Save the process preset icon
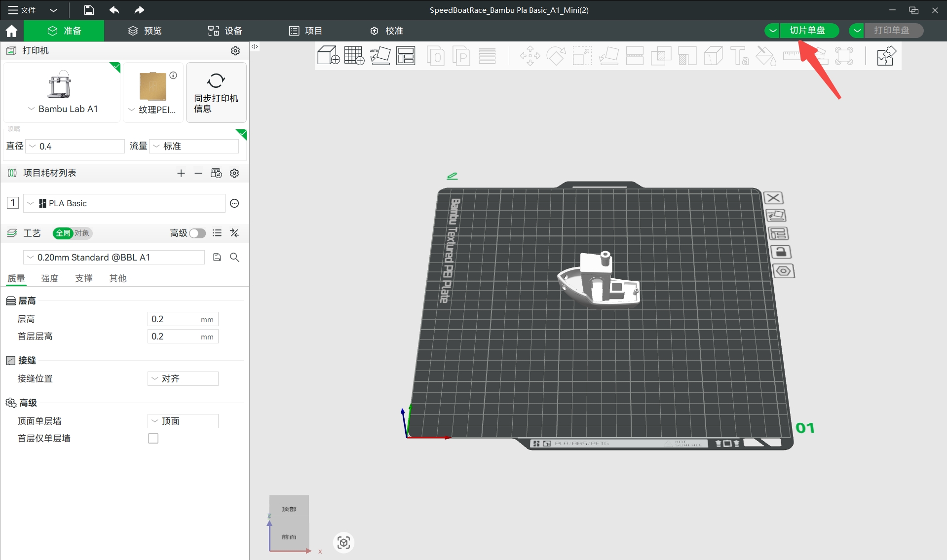The height and width of the screenshot is (560, 947). (x=217, y=257)
